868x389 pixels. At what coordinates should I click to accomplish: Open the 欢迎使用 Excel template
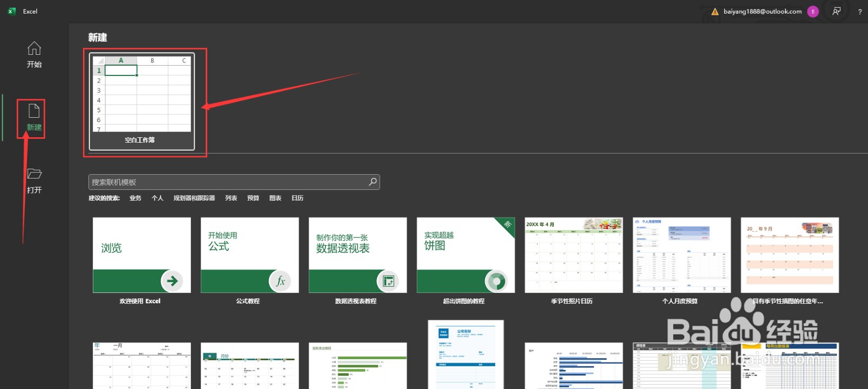tap(142, 262)
